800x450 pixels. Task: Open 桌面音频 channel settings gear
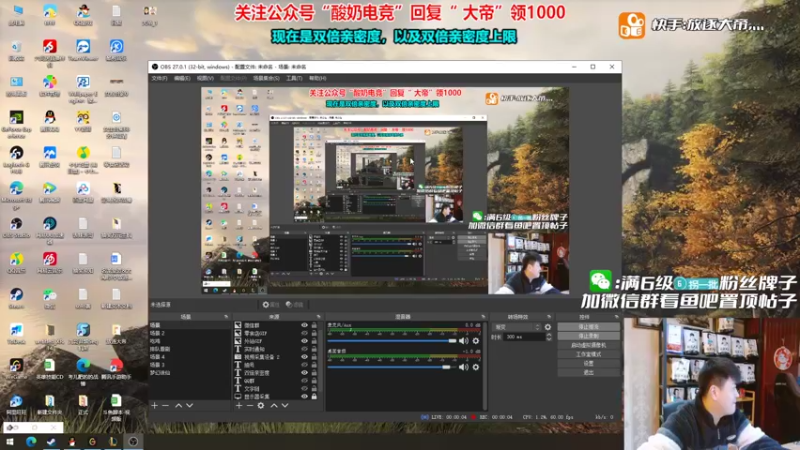[476, 367]
